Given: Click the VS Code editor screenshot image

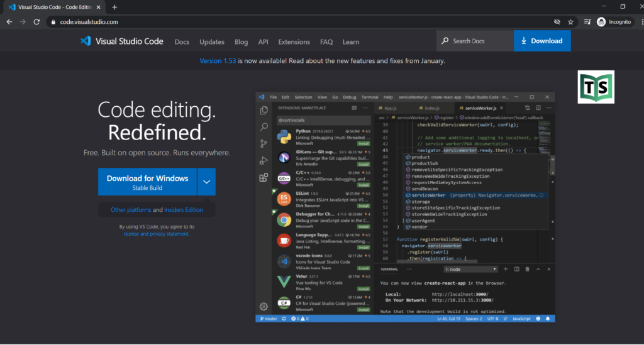Looking at the screenshot, I should tap(405, 207).
